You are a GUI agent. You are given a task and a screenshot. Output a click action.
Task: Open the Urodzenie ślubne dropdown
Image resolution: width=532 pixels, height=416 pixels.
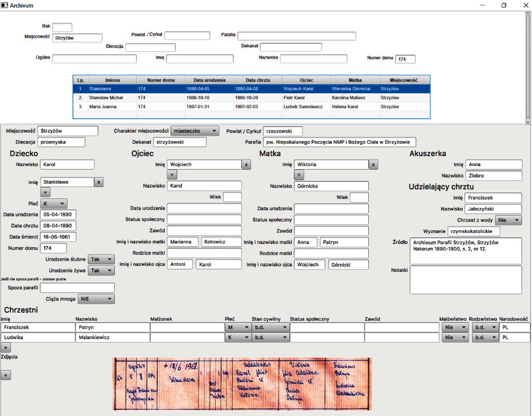coord(101,259)
